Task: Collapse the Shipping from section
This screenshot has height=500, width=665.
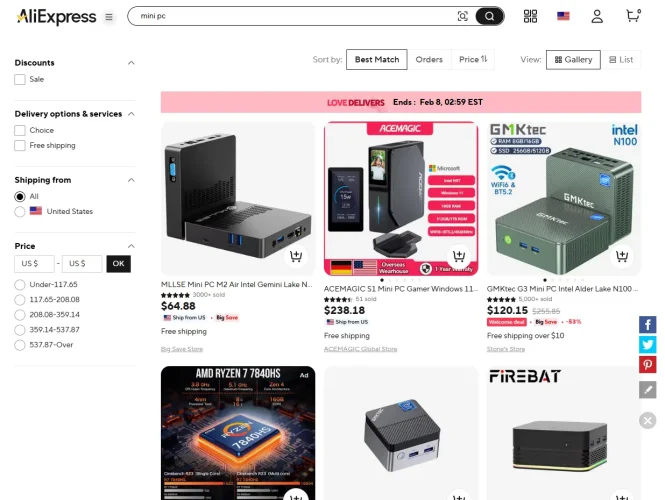Action: pyautogui.click(x=131, y=180)
